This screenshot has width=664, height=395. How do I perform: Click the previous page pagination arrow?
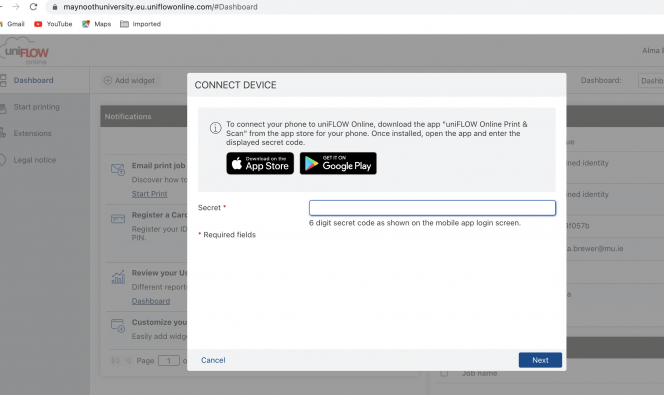[x=128, y=361]
